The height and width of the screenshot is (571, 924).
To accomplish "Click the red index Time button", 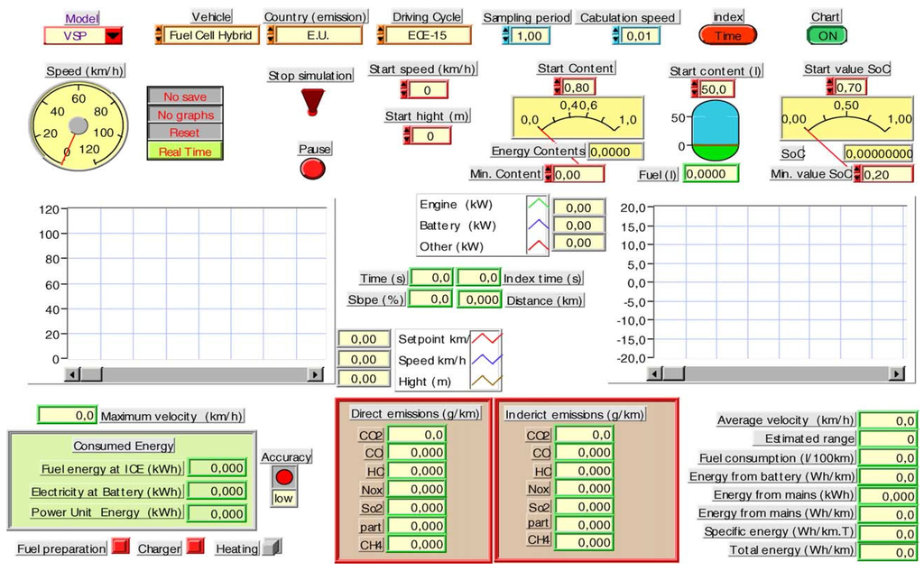I will (727, 35).
